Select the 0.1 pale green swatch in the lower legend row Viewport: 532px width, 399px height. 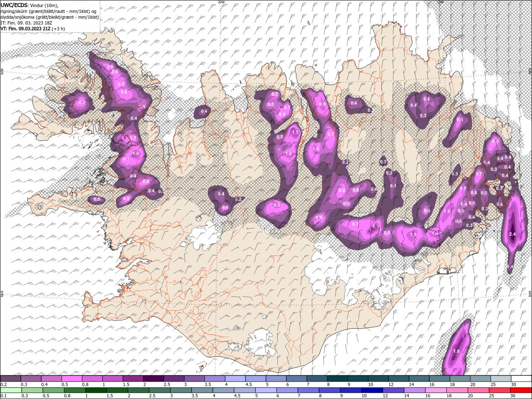[x=11, y=390]
